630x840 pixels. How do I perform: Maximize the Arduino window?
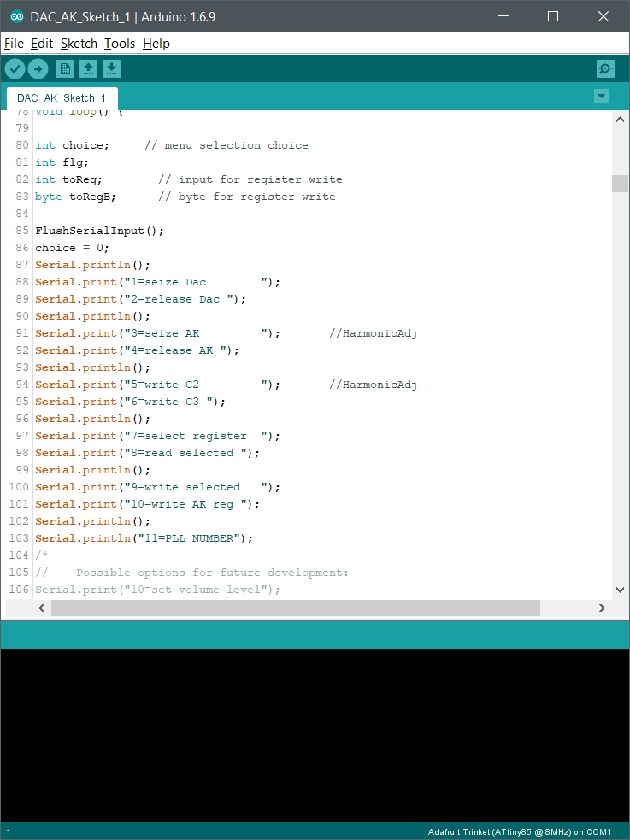point(553,16)
